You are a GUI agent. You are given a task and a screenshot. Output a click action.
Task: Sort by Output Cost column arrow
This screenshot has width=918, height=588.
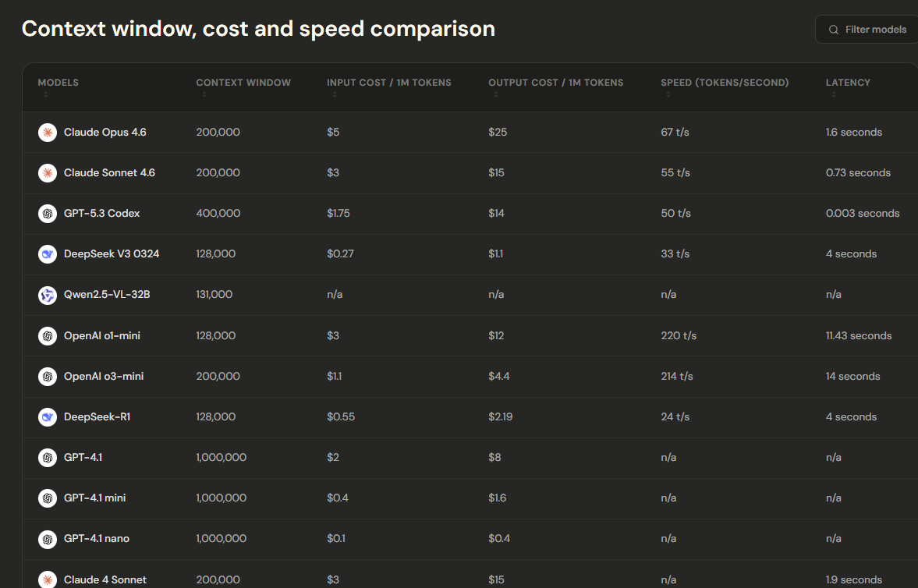pyautogui.click(x=496, y=94)
